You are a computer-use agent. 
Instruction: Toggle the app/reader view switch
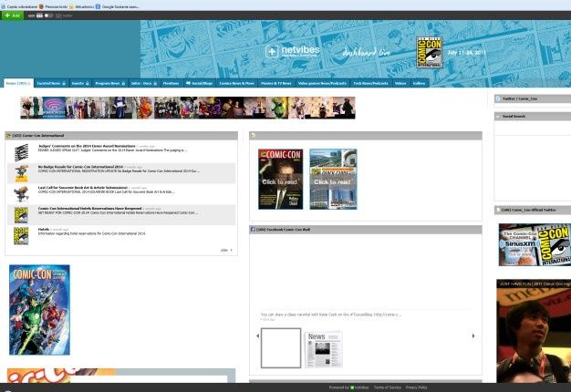tap(48, 15)
